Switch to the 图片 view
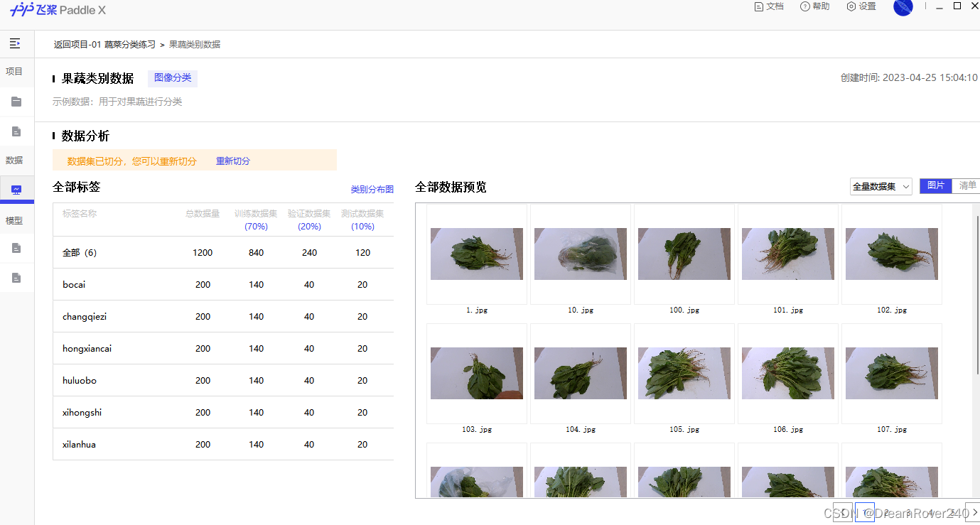The width and height of the screenshot is (980, 525). [935, 185]
